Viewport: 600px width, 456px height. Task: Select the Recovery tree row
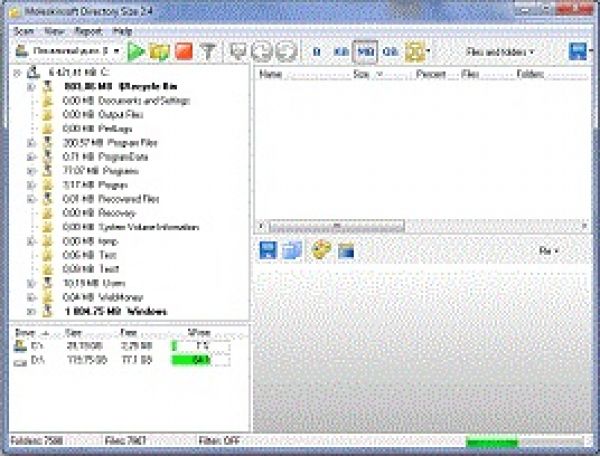tap(99, 213)
